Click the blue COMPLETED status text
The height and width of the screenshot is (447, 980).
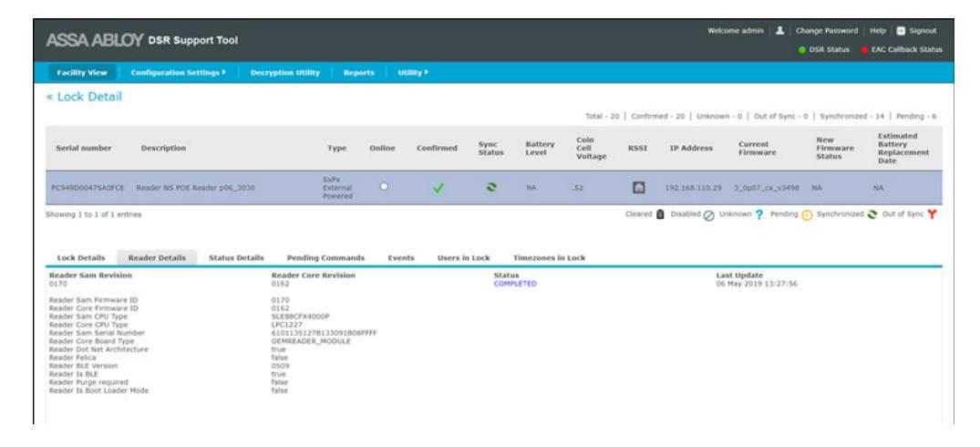(x=515, y=284)
